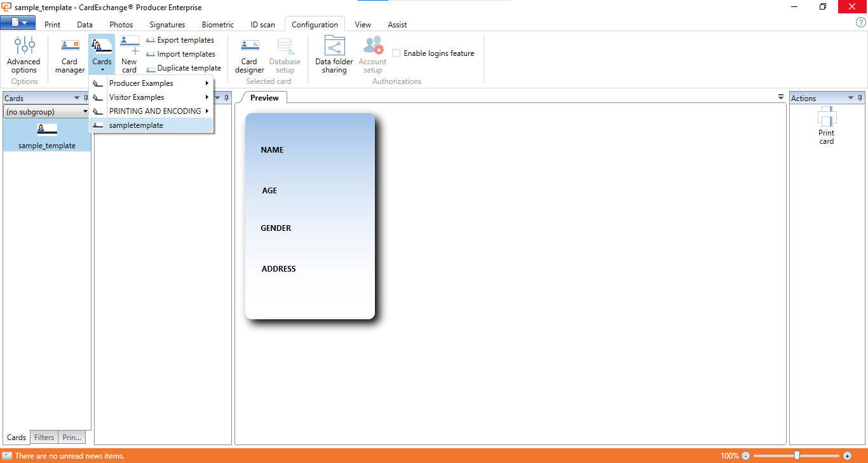This screenshot has width=868, height=463.
Task: Select the Filters bottom tab
Action: click(44, 438)
